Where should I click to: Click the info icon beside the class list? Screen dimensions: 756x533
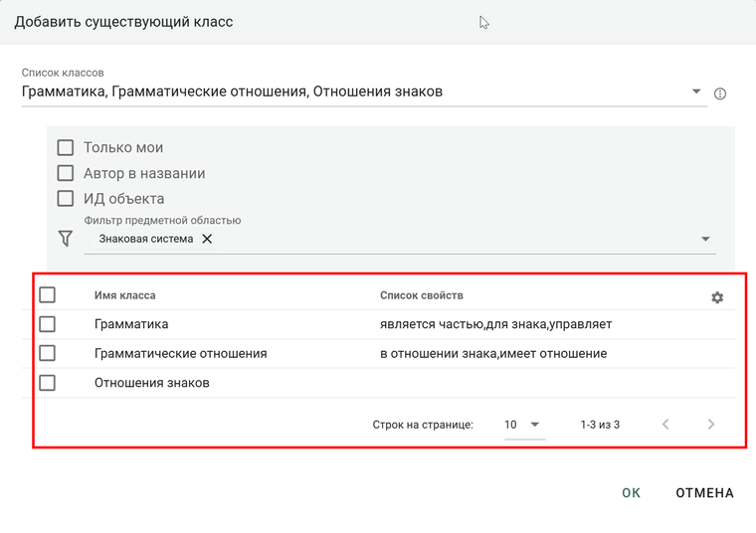coord(720,93)
